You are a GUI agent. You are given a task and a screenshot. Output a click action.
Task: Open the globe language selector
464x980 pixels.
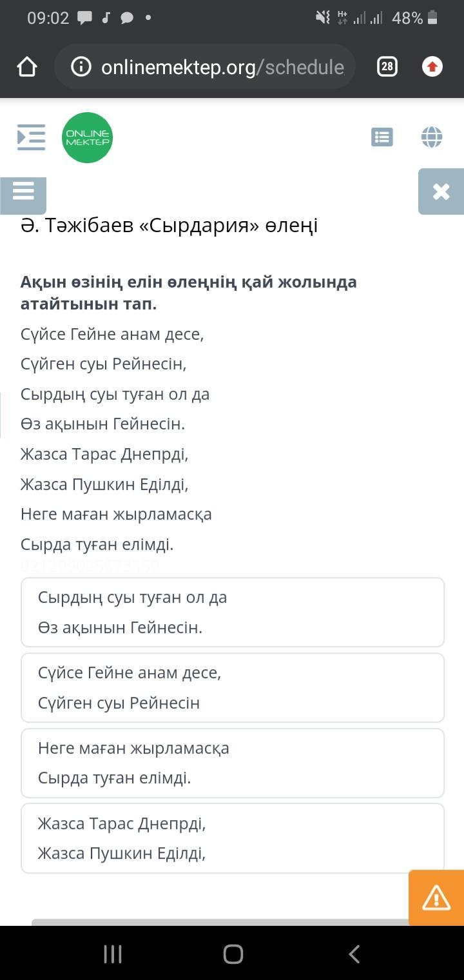click(432, 137)
